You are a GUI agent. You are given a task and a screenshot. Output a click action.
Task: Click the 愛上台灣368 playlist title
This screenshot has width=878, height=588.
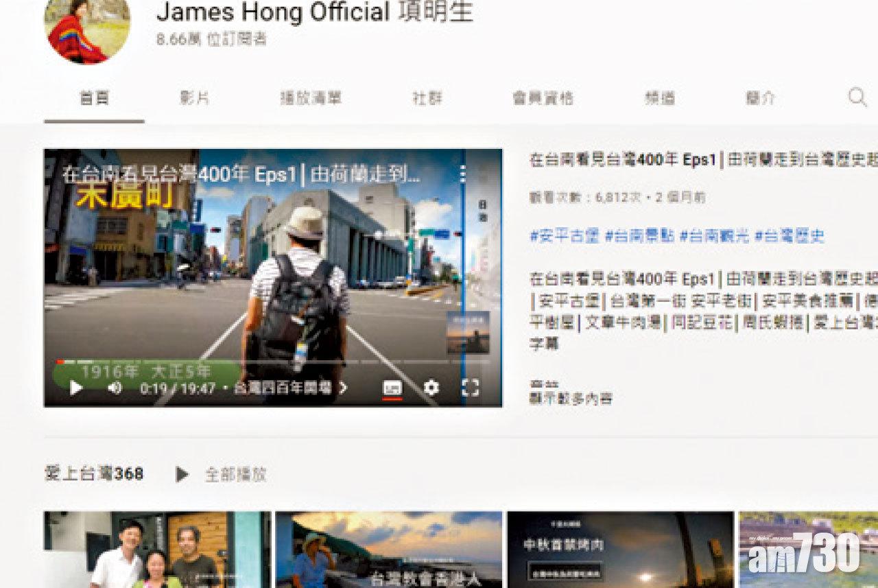point(94,474)
